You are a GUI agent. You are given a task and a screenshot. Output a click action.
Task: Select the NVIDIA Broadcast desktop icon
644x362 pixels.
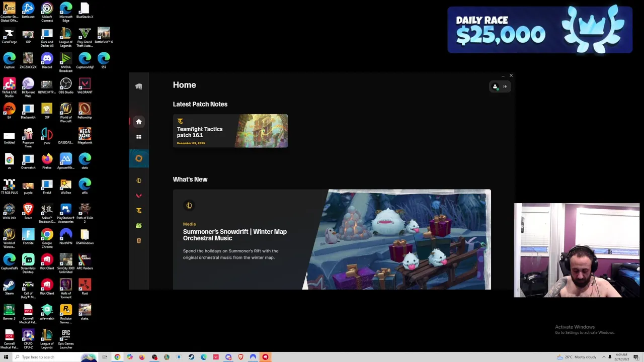pos(66,62)
